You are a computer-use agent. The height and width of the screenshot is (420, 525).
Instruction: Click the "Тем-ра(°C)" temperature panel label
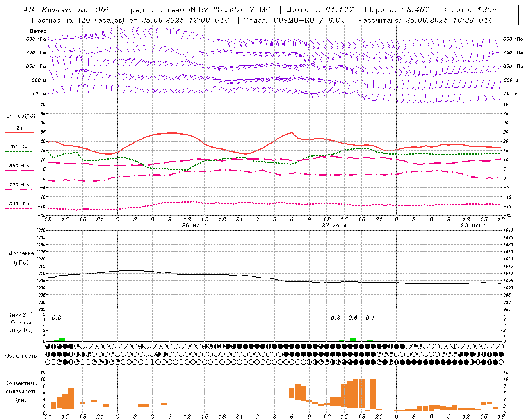click(x=19, y=116)
